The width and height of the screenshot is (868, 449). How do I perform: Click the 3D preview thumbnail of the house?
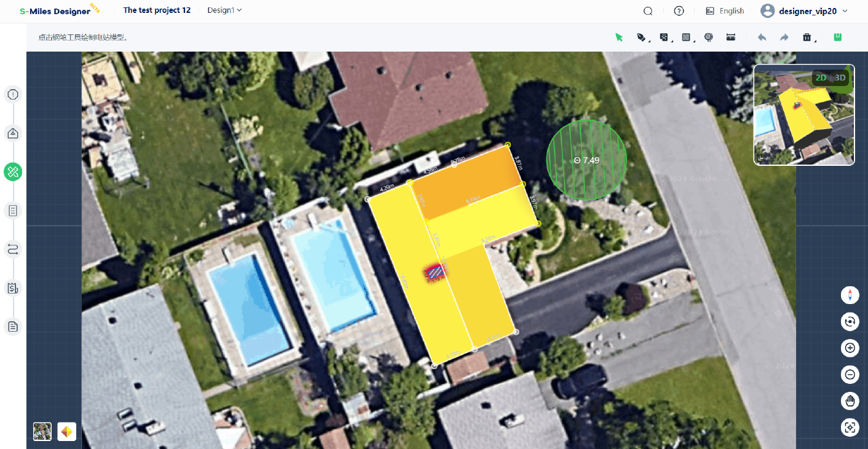[x=804, y=115]
